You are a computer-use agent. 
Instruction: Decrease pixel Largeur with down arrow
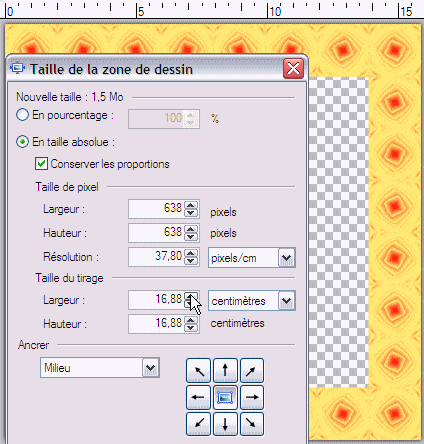pos(191,213)
